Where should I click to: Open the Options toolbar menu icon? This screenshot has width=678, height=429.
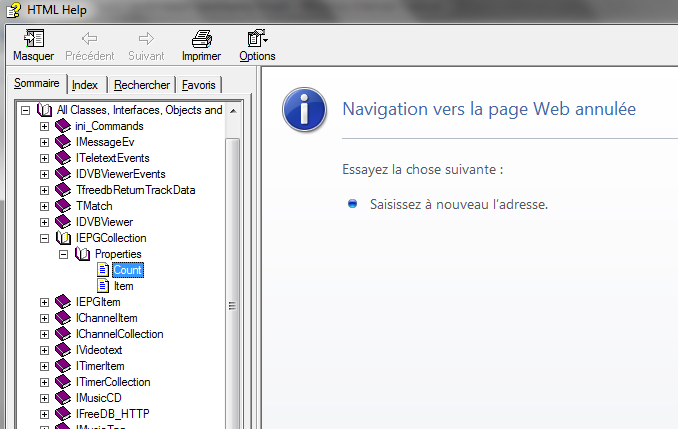point(257,38)
